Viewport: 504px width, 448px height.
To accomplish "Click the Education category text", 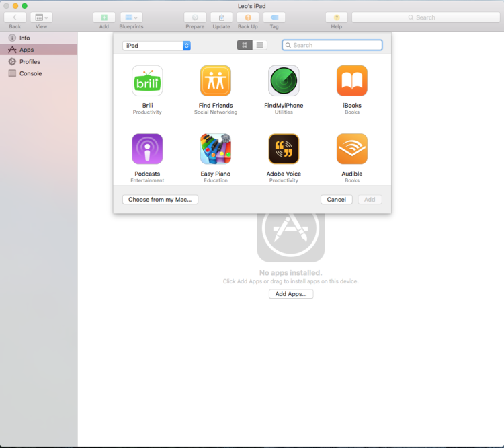I will coord(216,180).
